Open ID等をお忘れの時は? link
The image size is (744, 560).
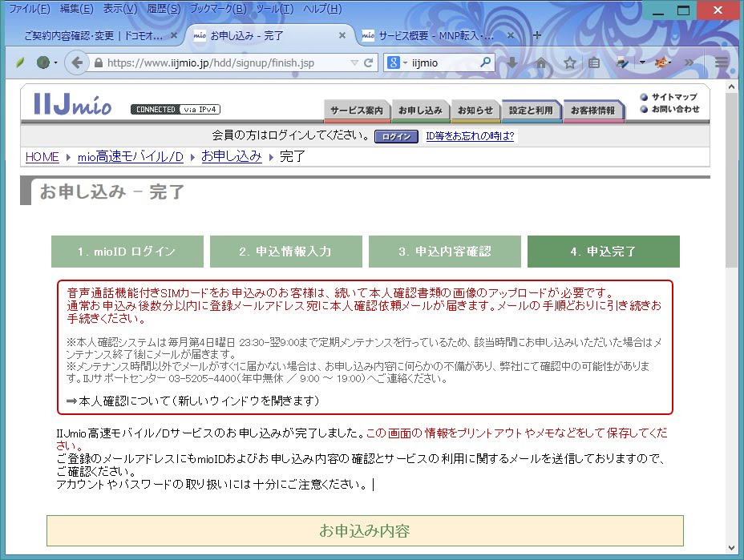pyautogui.click(x=470, y=136)
